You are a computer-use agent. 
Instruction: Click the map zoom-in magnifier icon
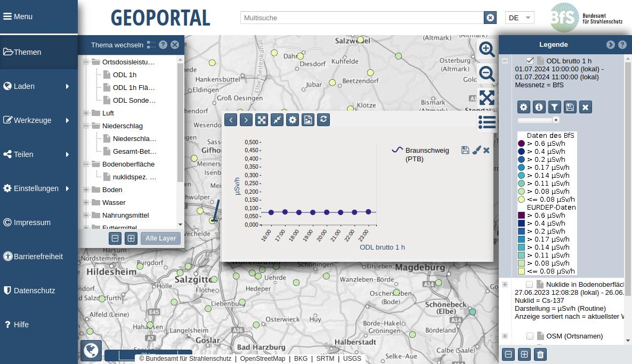coord(487,49)
